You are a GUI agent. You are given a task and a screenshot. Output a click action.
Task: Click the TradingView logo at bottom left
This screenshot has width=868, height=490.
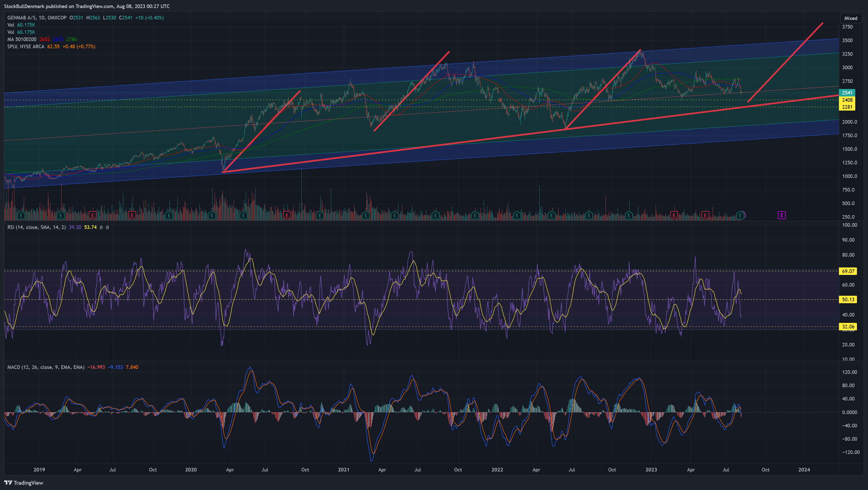click(x=24, y=483)
